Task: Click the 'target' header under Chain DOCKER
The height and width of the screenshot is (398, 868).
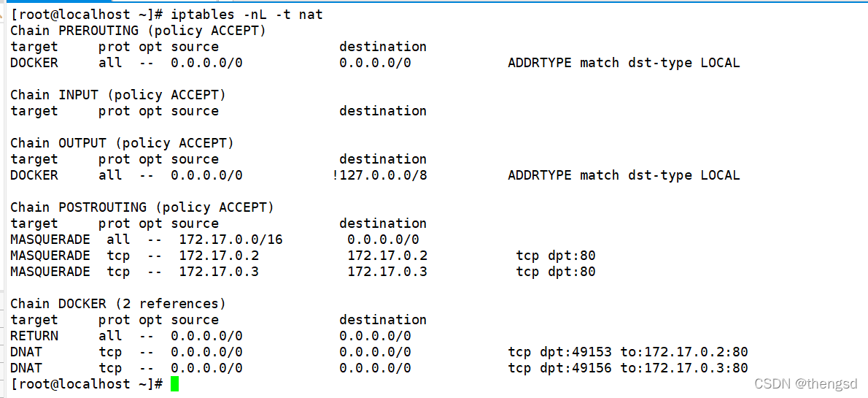Action: pos(34,320)
